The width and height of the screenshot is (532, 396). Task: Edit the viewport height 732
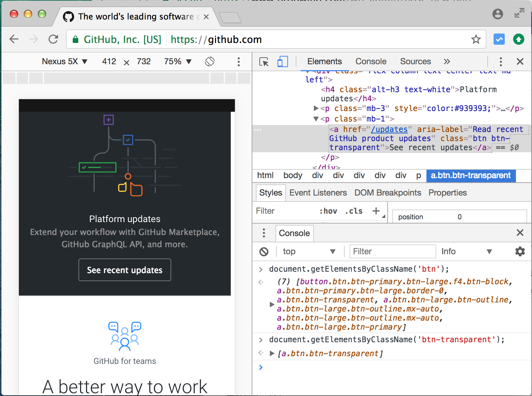(x=144, y=61)
